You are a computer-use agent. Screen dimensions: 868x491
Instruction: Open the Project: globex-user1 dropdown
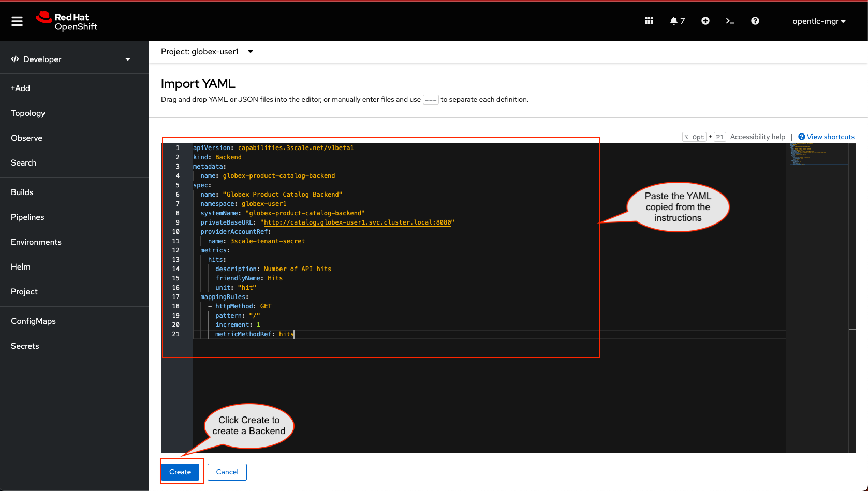click(x=207, y=52)
